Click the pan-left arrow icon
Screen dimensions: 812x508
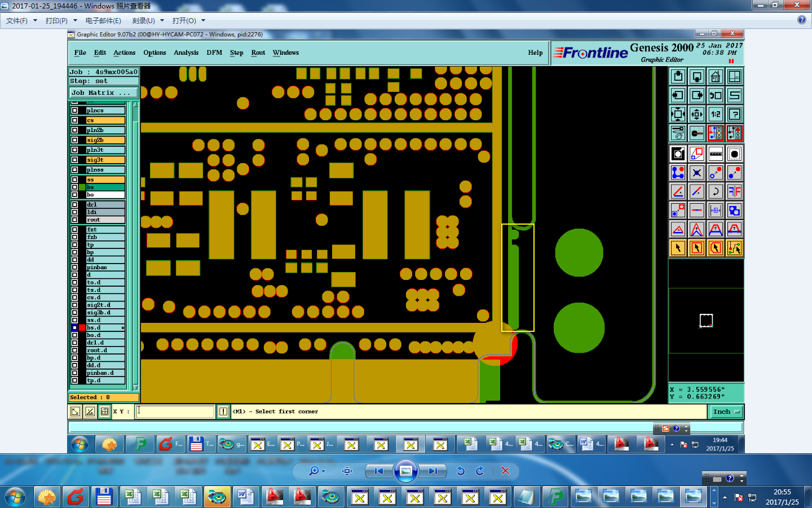678,95
